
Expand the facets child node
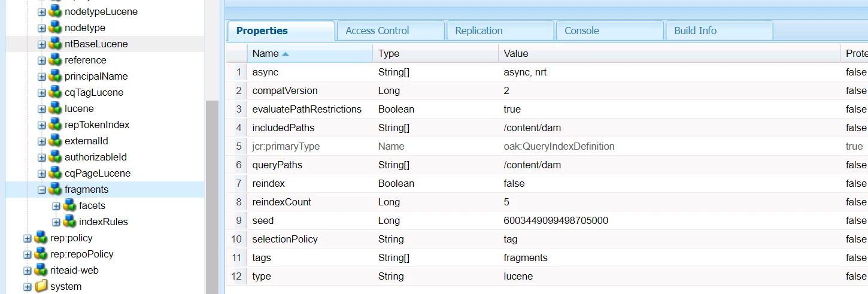point(56,206)
